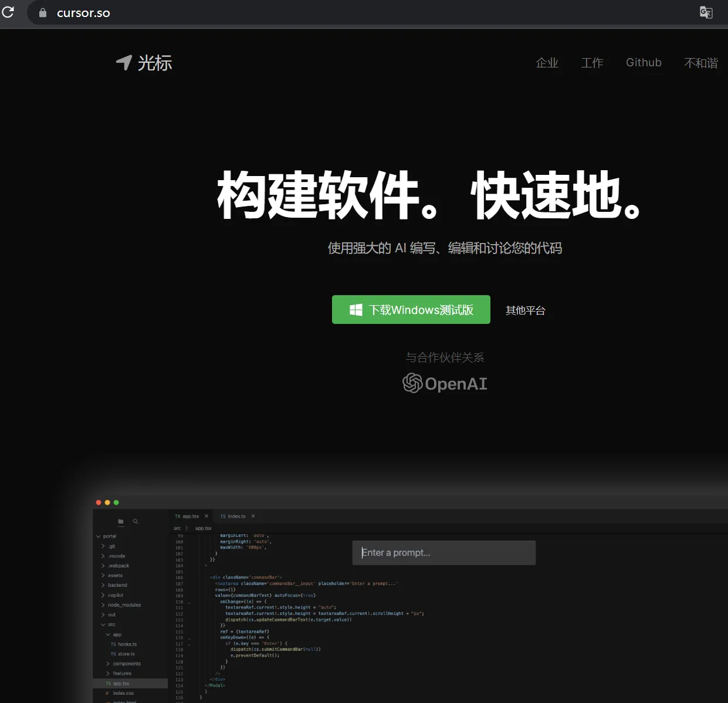The height and width of the screenshot is (703, 728).
Task: Click the search icon in the editor sidebar
Action: tap(136, 521)
